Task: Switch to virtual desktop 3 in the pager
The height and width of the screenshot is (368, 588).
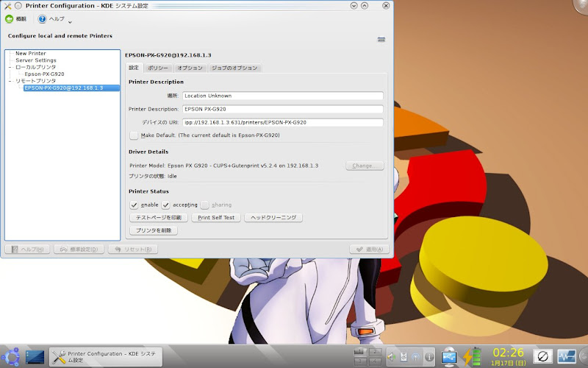Action: click(x=360, y=361)
